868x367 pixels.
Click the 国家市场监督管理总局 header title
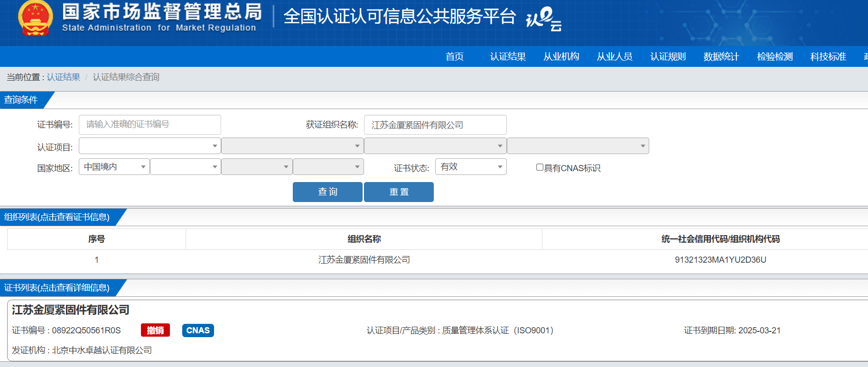[x=162, y=12]
